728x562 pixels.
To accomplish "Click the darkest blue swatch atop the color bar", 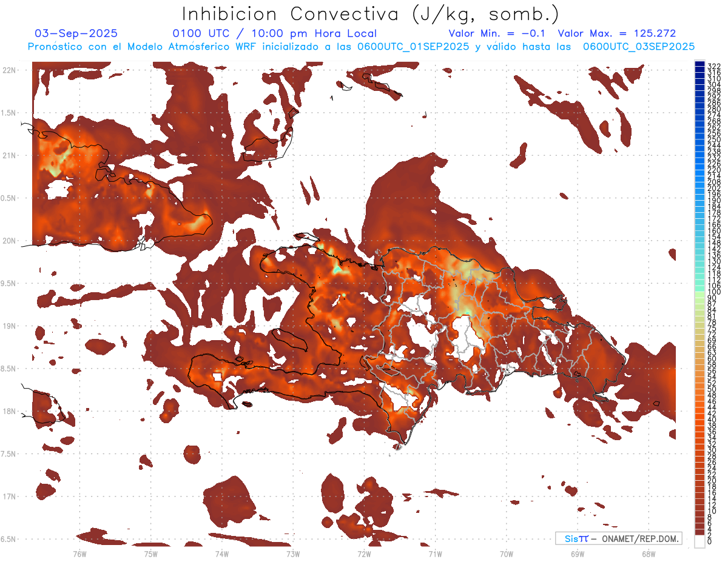I will (x=700, y=64).
